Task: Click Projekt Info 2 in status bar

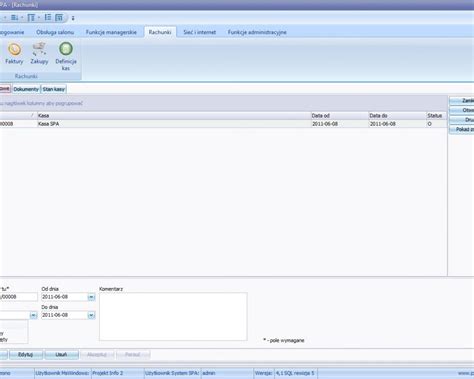Action: tap(107, 373)
